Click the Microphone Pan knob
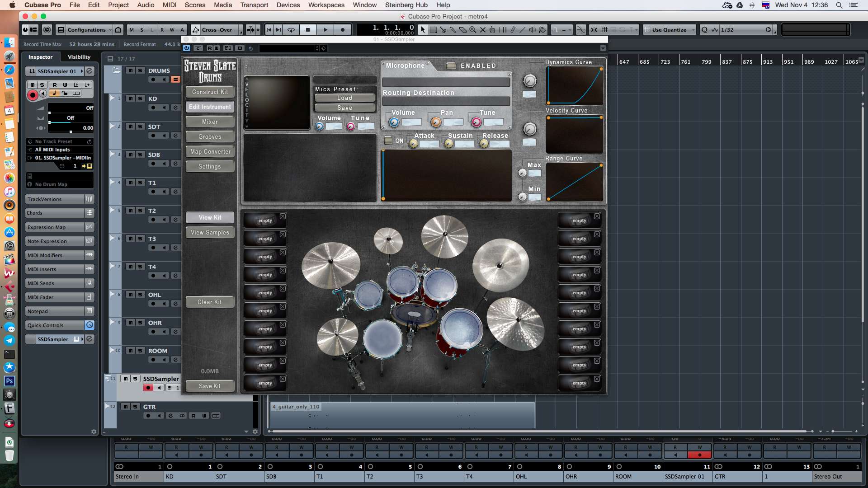Screen dimensions: 868x488 tap(435, 122)
